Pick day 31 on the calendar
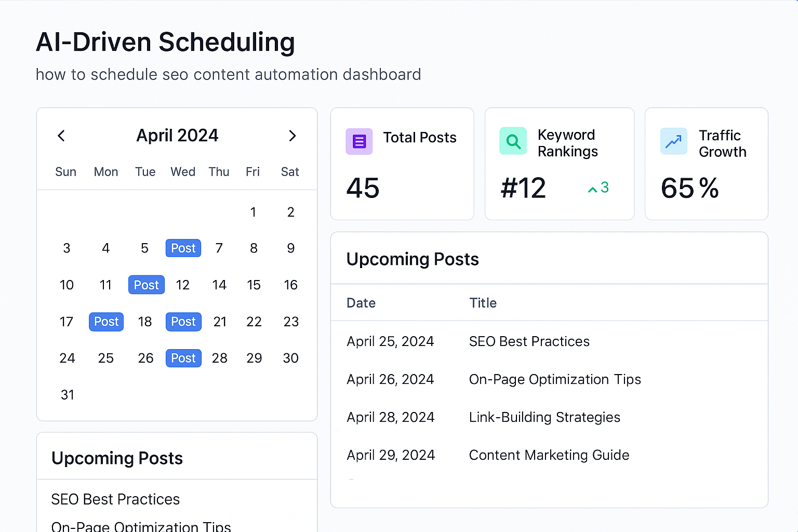 click(x=67, y=395)
